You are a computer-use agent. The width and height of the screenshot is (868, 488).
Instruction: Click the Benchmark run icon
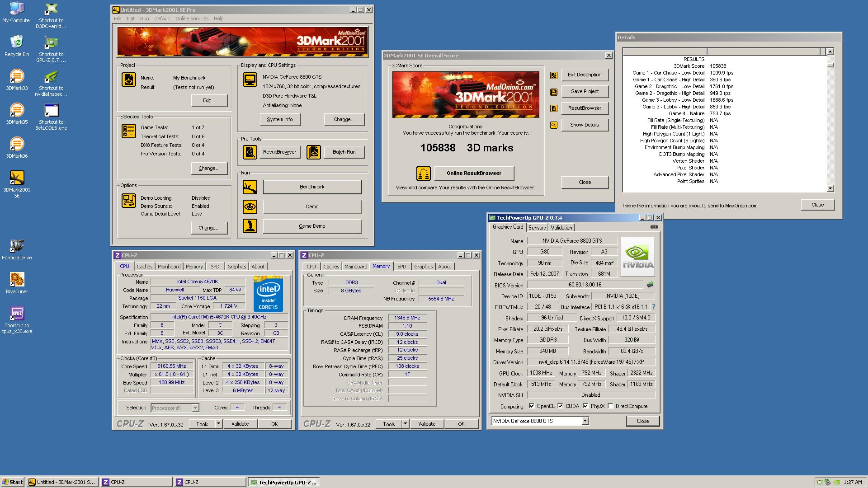click(250, 187)
